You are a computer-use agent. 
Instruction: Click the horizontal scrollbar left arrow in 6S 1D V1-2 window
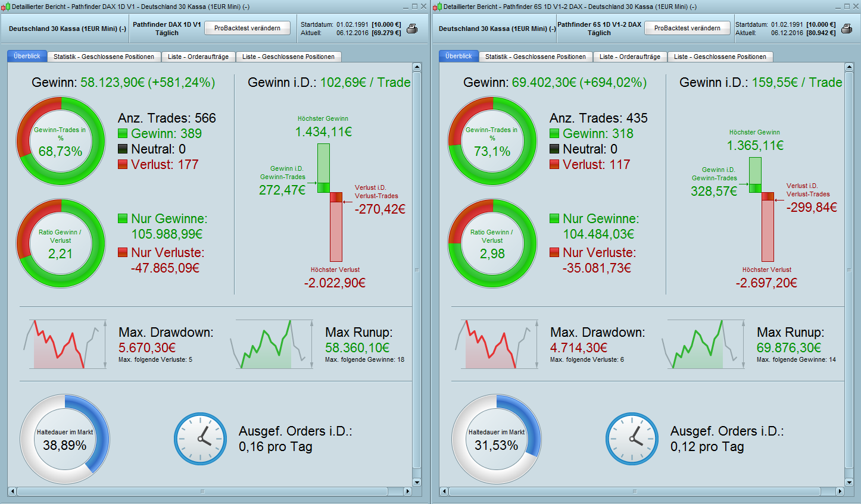pyautogui.click(x=444, y=492)
